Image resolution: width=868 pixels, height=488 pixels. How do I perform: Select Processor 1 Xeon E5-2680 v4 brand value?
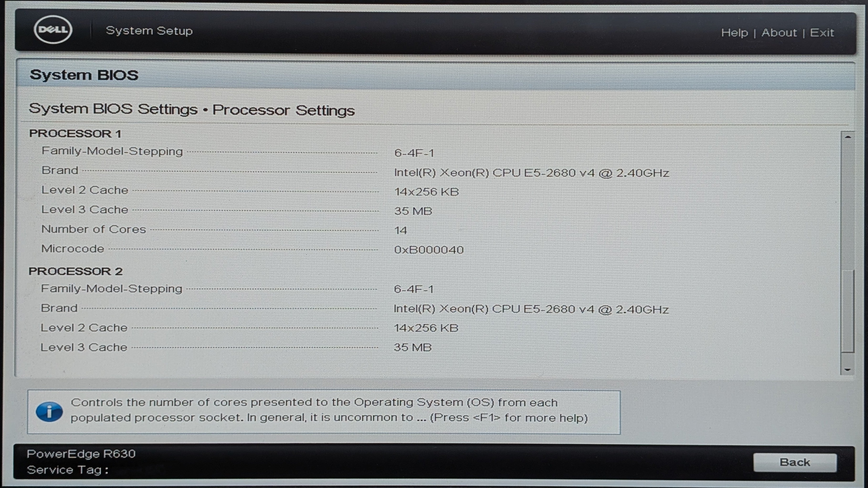click(x=531, y=173)
